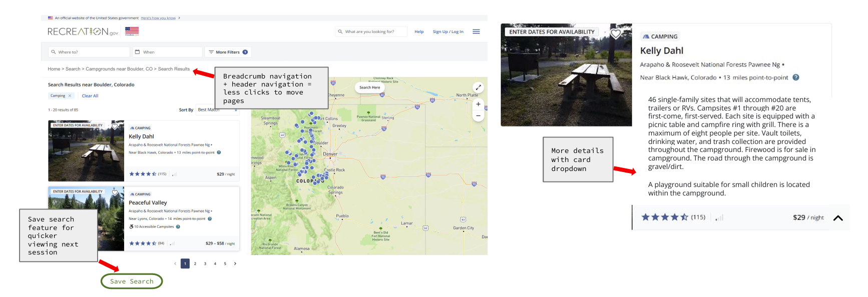
Task: Click 'Search Results' breadcrumb item
Action: 174,69
